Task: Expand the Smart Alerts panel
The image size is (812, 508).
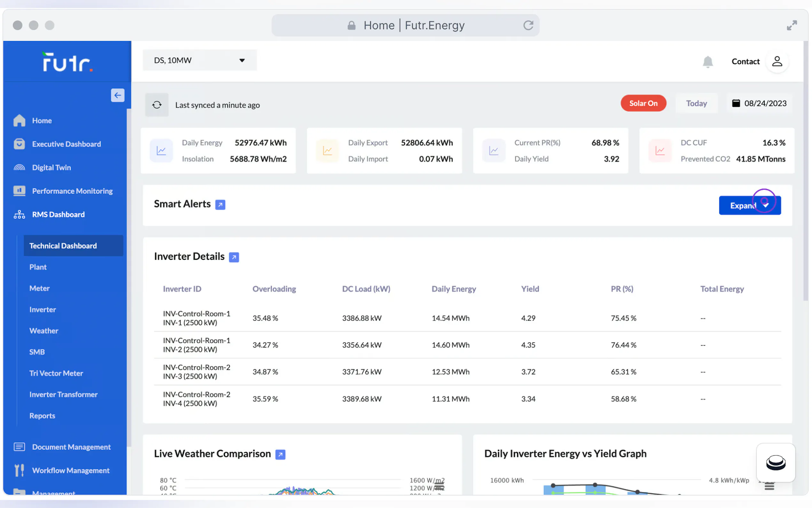Action: tap(750, 205)
